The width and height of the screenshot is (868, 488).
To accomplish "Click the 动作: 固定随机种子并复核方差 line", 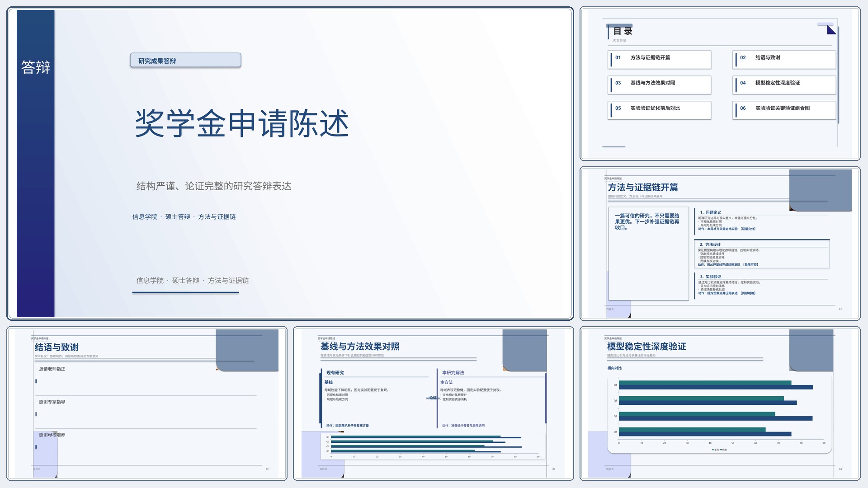I will (x=347, y=426).
